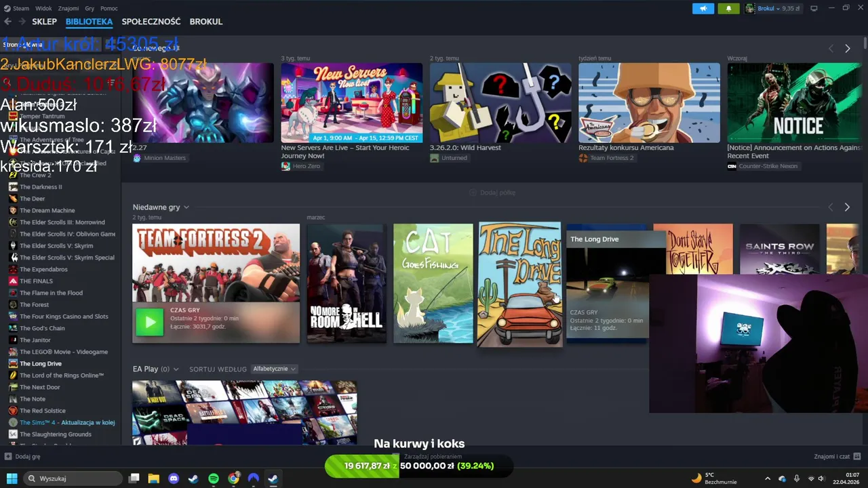Open the Znajomi menu
Image resolution: width=868 pixels, height=488 pixels.
point(68,8)
